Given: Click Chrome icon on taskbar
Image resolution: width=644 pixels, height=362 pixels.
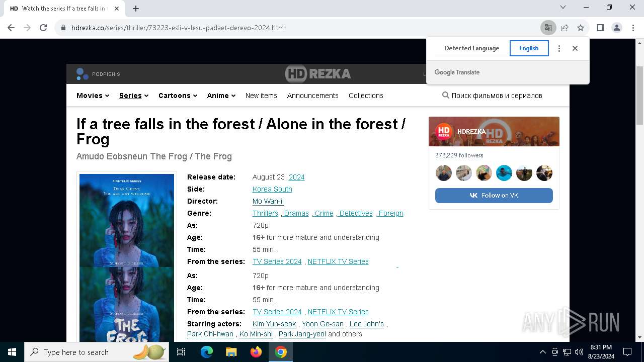Looking at the screenshot, I should [x=281, y=352].
